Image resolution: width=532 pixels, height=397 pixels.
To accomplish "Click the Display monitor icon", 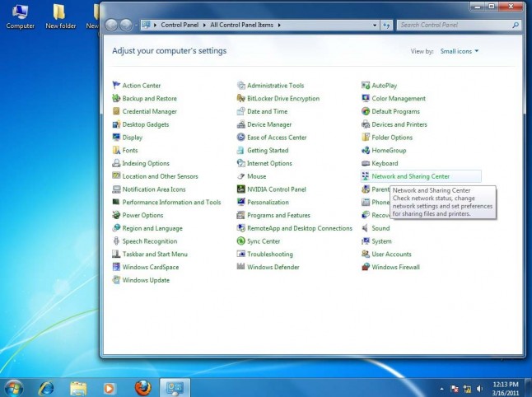I will point(116,137).
